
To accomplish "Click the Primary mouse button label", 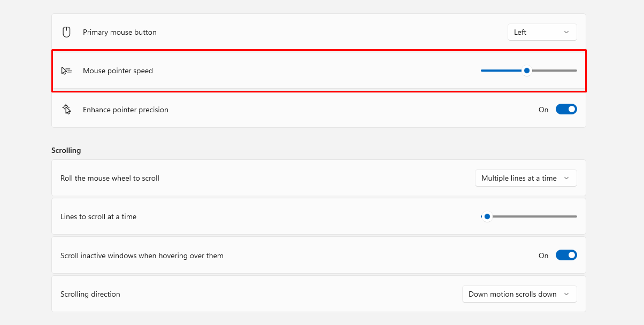I will tap(120, 32).
